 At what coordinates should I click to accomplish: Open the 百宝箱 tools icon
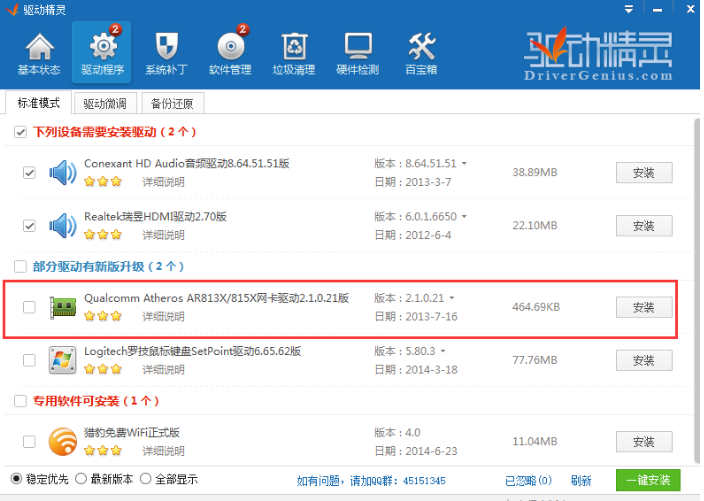(421, 47)
